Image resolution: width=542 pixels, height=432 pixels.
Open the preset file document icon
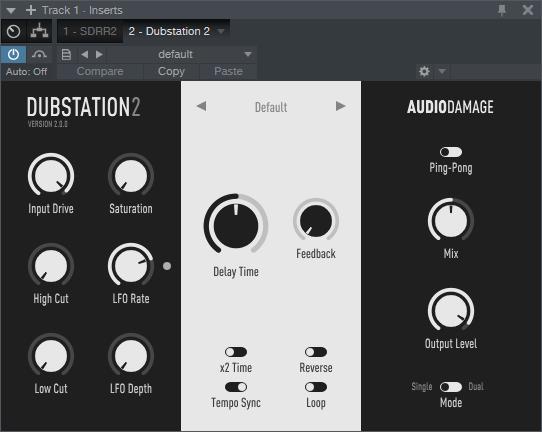[x=66, y=54]
